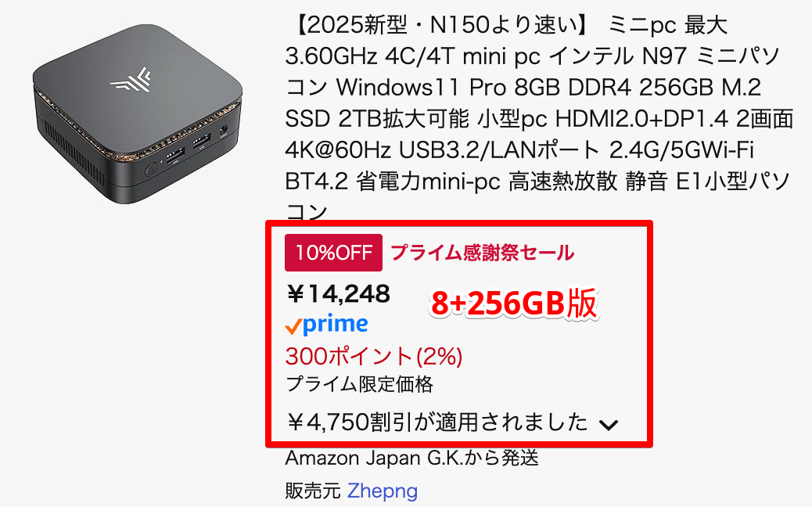This screenshot has width=812, height=507.
Task: Click the left USB port in product image
Action: 175,156
